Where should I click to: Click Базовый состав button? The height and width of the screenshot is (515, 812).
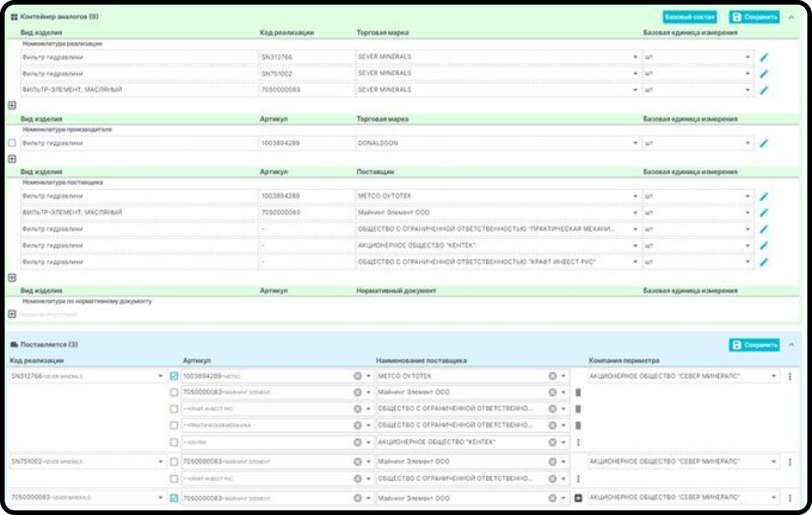[689, 17]
